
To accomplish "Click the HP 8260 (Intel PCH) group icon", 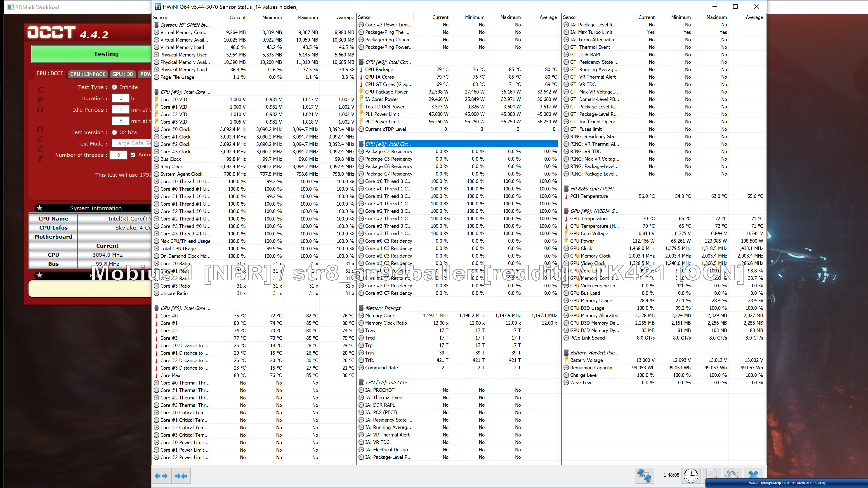I will coord(566,189).
